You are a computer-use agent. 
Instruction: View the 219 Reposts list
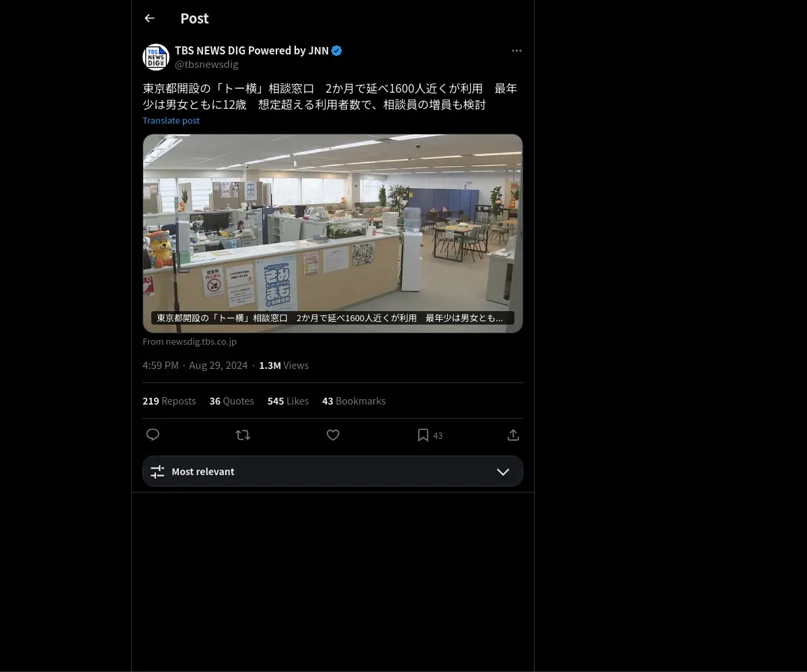click(169, 401)
